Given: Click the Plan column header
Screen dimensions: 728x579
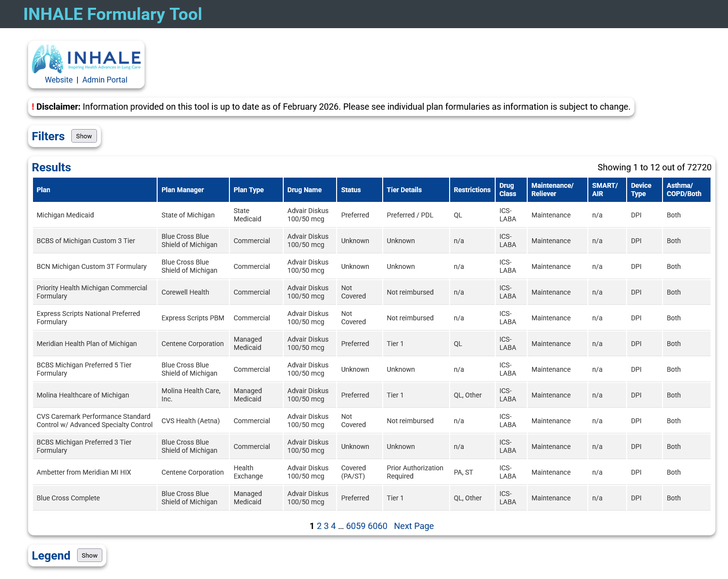Looking at the screenshot, I should (x=95, y=190).
